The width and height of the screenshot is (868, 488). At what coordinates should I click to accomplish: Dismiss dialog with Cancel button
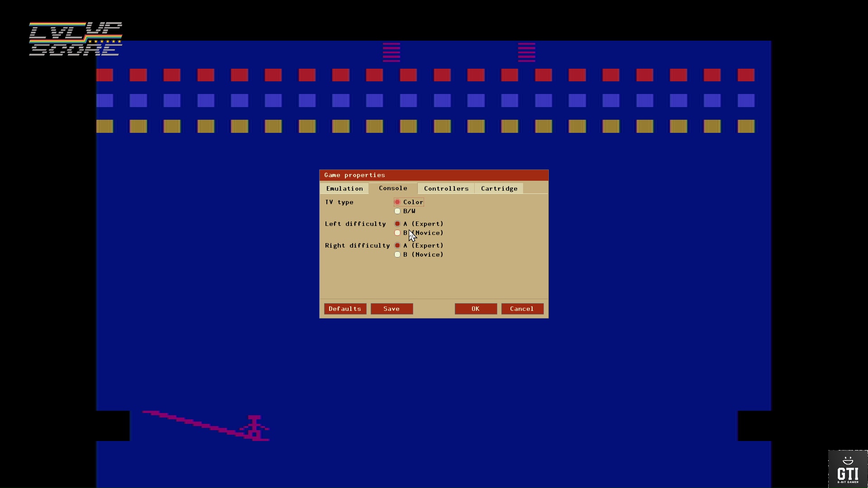click(x=522, y=309)
